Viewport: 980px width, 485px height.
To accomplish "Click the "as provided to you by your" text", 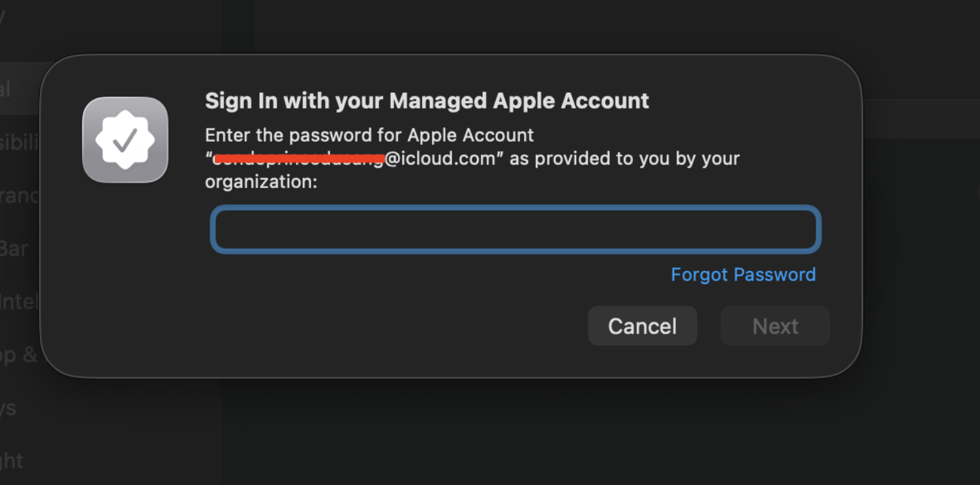I will point(624,159).
